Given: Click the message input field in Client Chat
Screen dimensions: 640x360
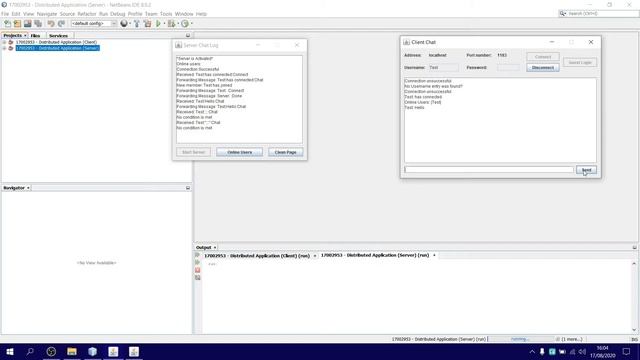Looking at the screenshot, I should point(489,169).
